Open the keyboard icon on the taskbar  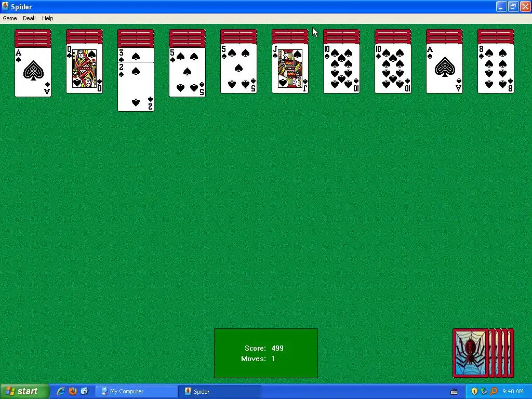(x=454, y=392)
